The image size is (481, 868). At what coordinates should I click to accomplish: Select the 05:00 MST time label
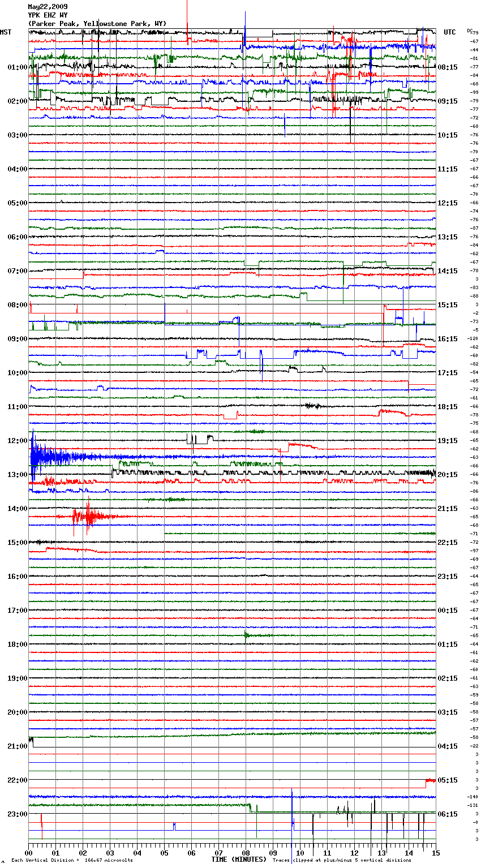point(18,203)
